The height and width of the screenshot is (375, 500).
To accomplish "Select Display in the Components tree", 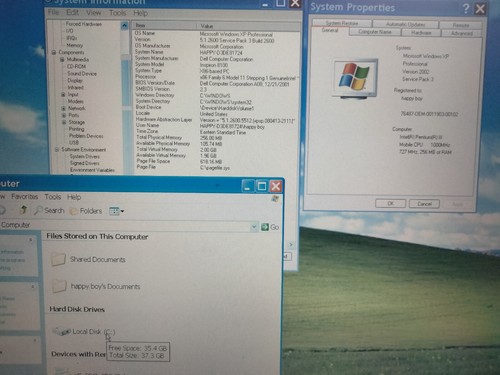I will [x=75, y=81].
